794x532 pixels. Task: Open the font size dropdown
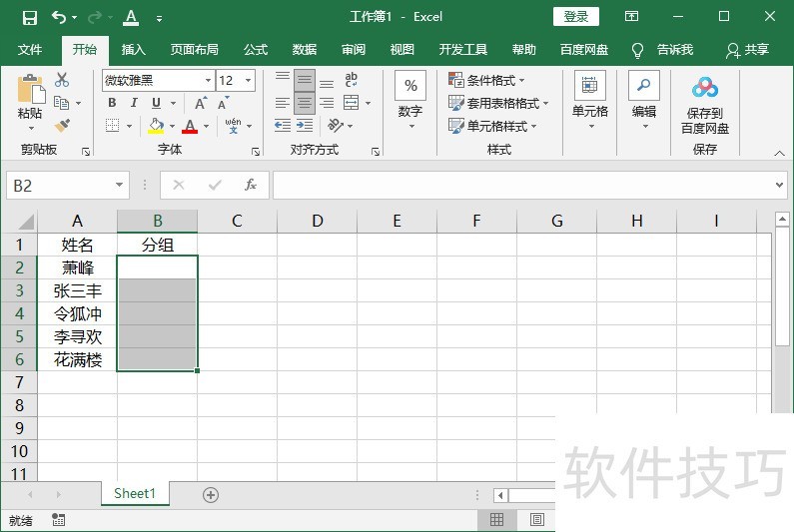point(248,80)
